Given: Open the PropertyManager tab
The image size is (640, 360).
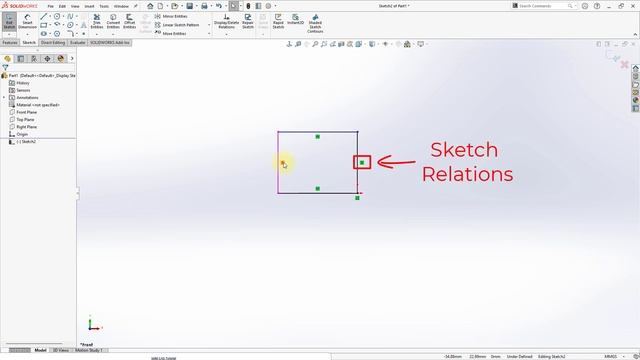Looking at the screenshot, I should (x=21, y=59).
